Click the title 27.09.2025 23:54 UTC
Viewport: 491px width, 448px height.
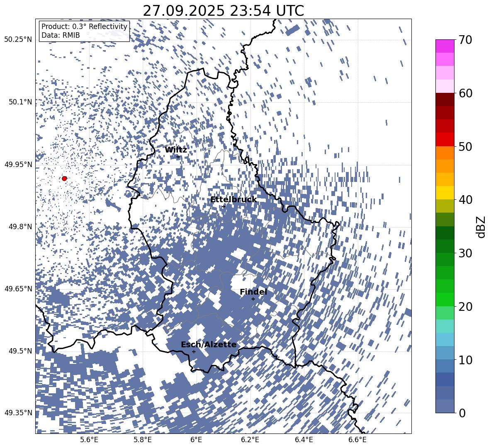(x=223, y=11)
